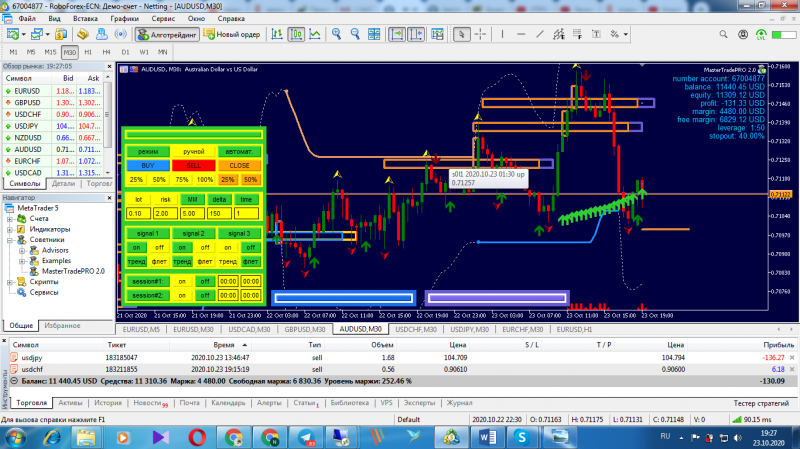Set session#1 to on
This screenshot has height=449, width=800.
click(x=182, y=281)
